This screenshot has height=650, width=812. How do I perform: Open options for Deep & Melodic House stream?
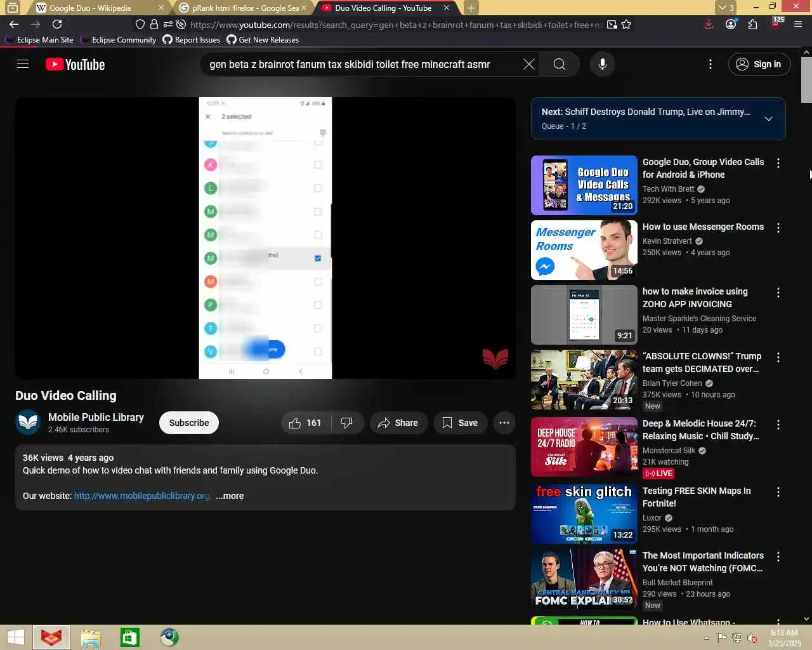(778, 425)
